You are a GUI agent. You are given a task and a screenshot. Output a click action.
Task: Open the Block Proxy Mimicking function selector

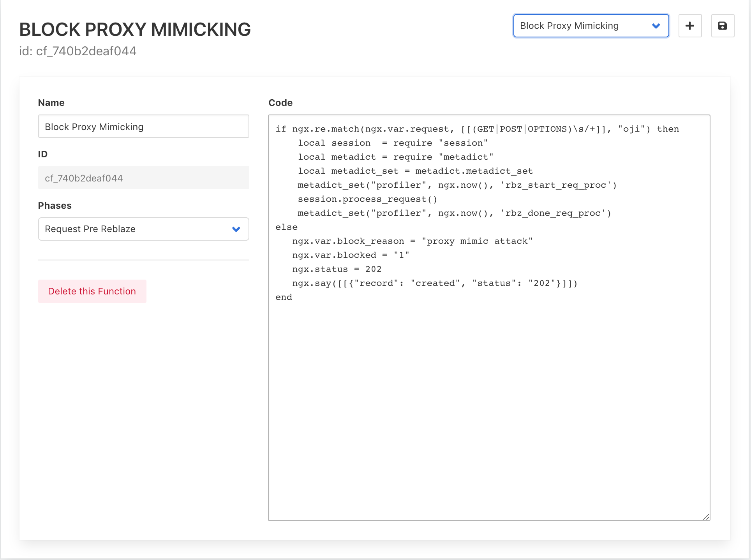click(584, 26)
